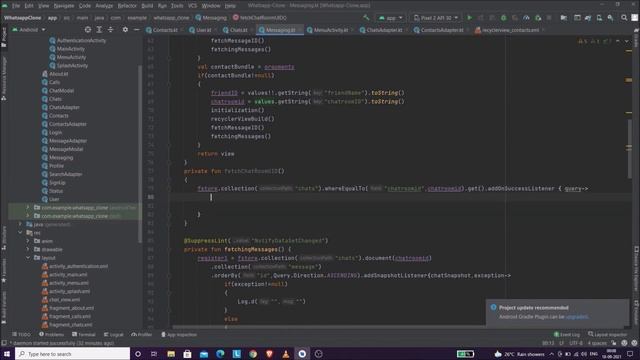Image resolution: width=640 pixels, height=360 pixels.
Task: Open the Brave browser from the taskbar
Action: tap(269, 354)
